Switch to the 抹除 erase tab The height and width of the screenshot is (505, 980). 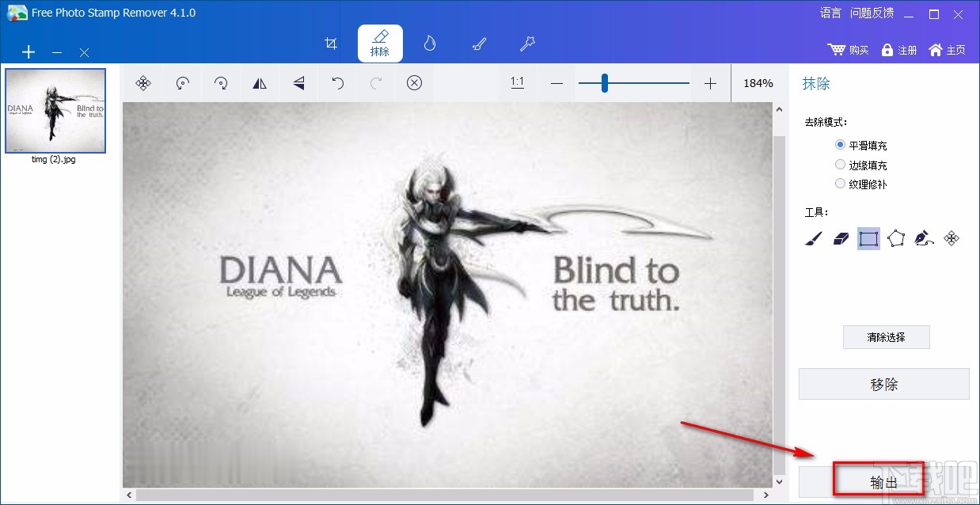(380, 44)
